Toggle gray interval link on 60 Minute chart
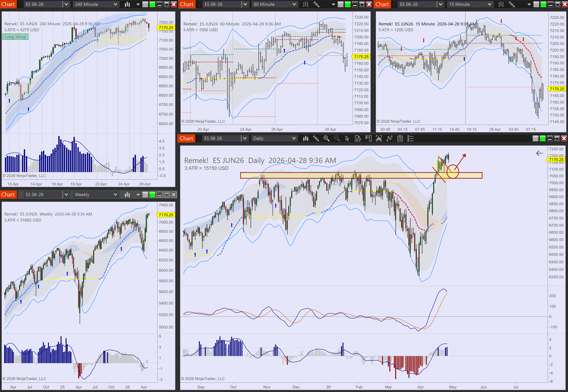The image size is (568, 392). pos(340,4)
